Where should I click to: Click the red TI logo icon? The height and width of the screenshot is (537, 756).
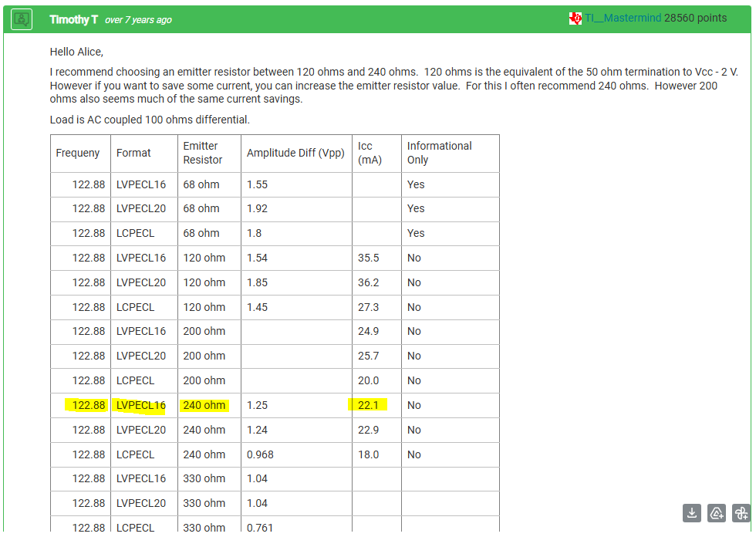tap(575, 19)
